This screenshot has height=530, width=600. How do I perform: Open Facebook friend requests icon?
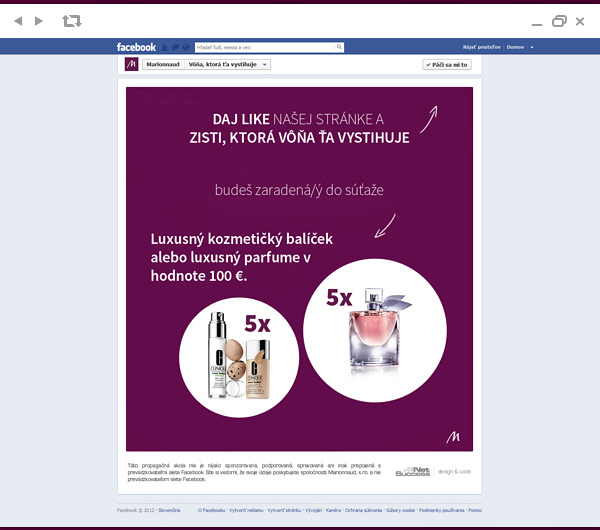point(164,47)
